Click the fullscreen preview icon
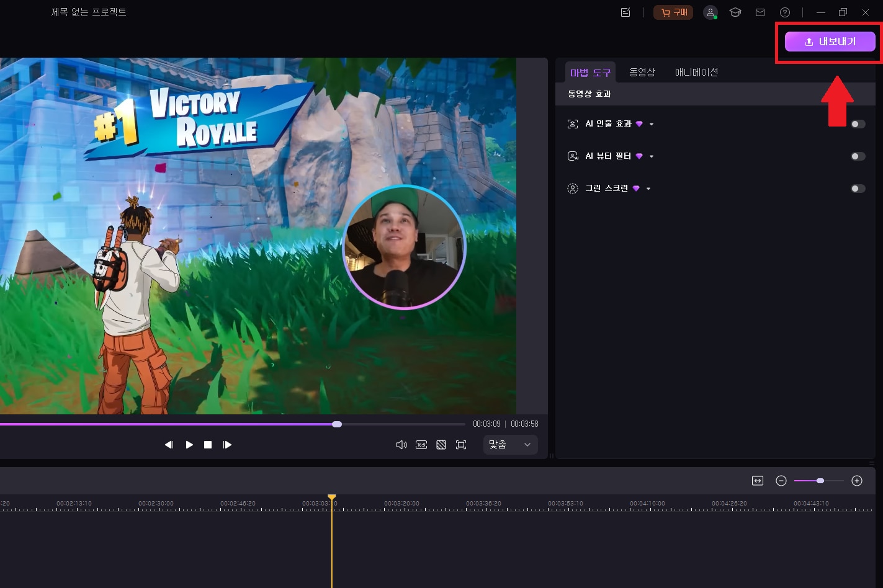This screenshot has height=588, width=883. point(461,445)
